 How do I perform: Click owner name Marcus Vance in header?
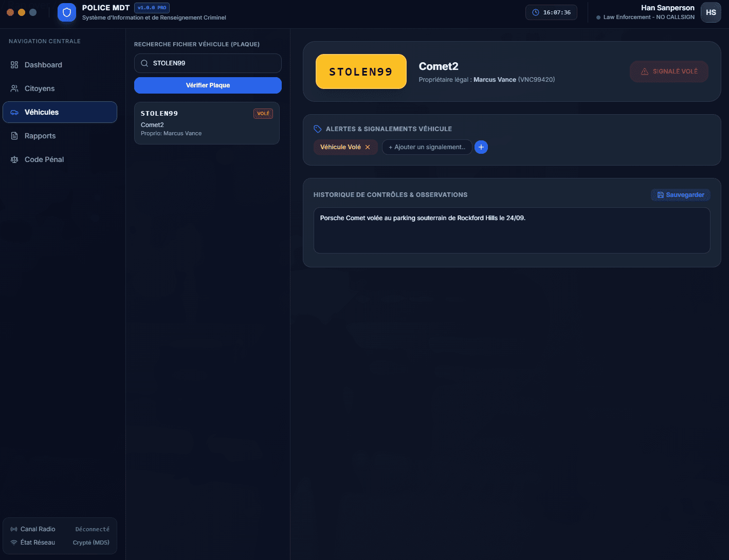pos(495,80)
